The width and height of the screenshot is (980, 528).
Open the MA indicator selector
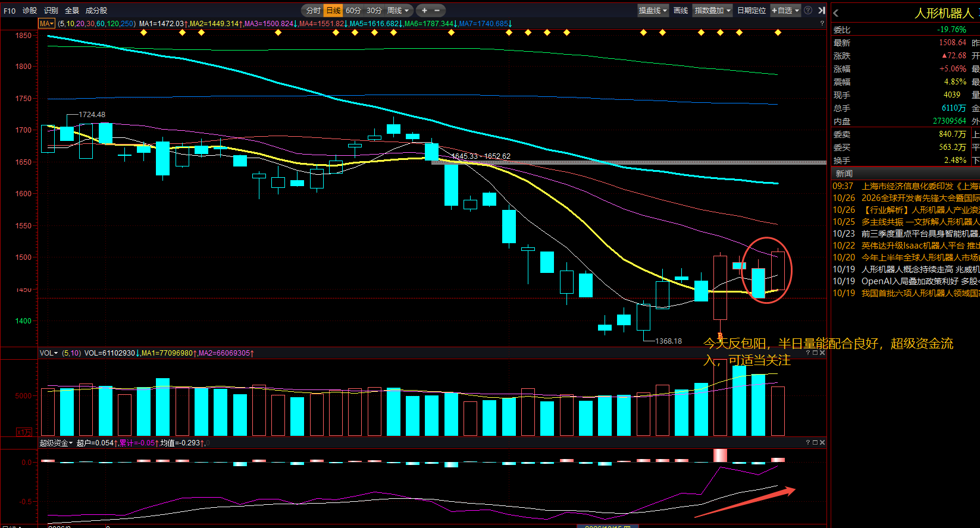click(46, 24)
